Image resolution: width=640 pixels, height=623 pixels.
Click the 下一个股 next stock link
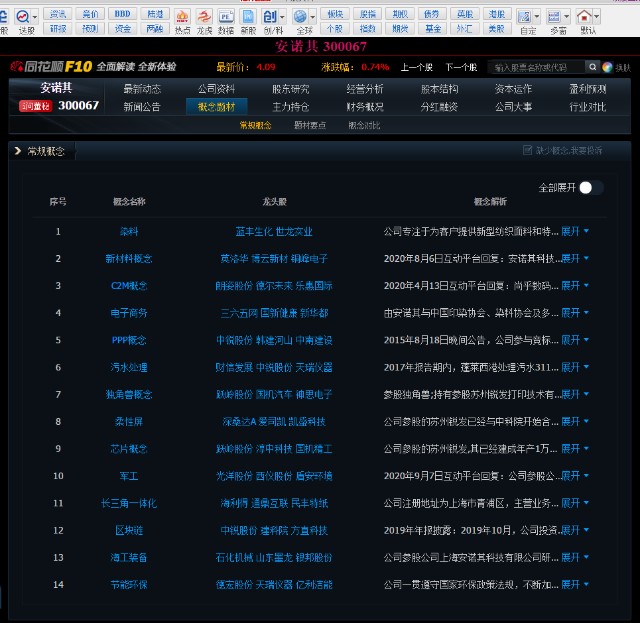tap(461, 67)
